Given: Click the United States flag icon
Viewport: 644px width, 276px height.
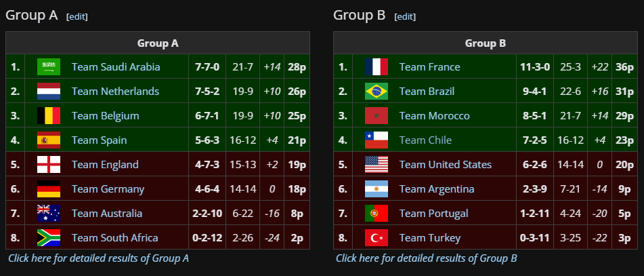Looking at the screenshot, I should (377, 165).
